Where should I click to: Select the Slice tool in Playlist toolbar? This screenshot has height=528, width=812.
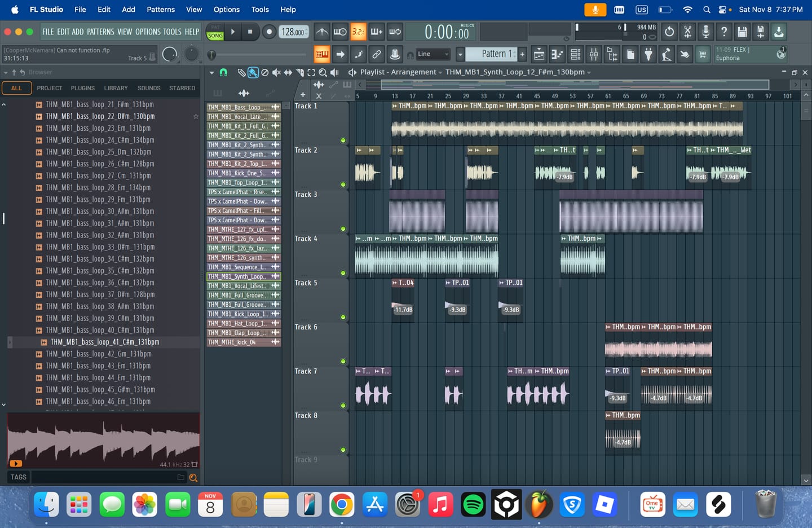(300, 72)
